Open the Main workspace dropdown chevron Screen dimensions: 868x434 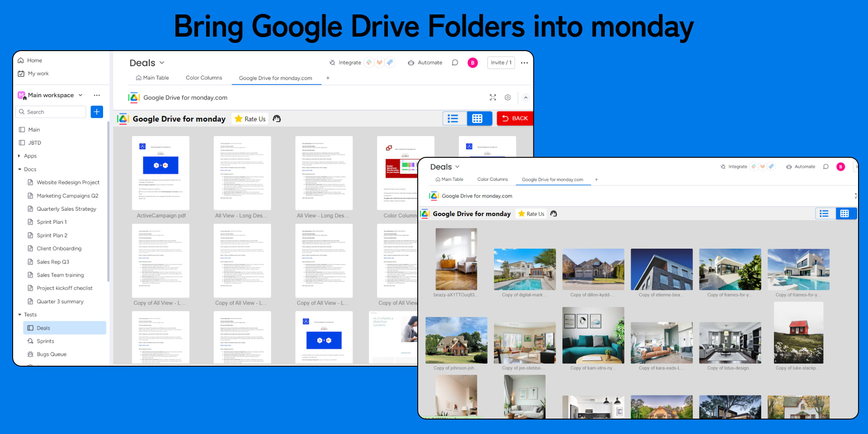80,95
